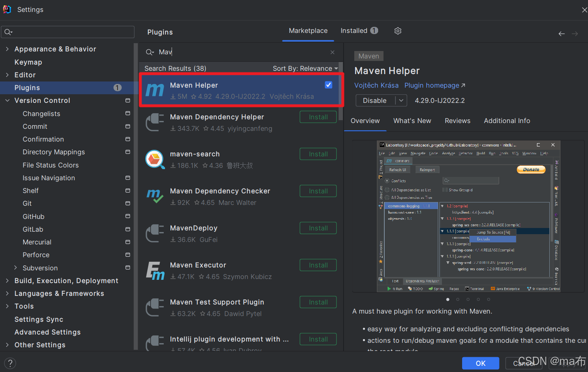Open the Plugin homepage link
The image size is (588, 372).
(435, 85)
